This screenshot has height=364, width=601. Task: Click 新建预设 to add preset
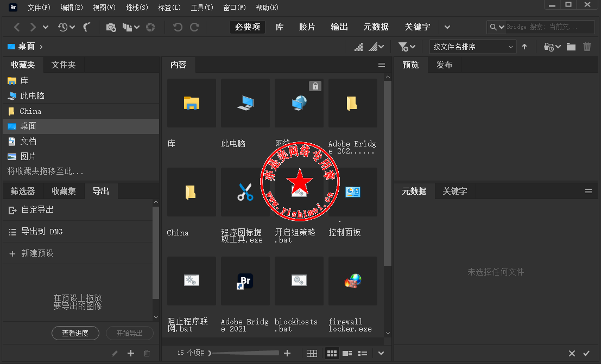[78, 253]
